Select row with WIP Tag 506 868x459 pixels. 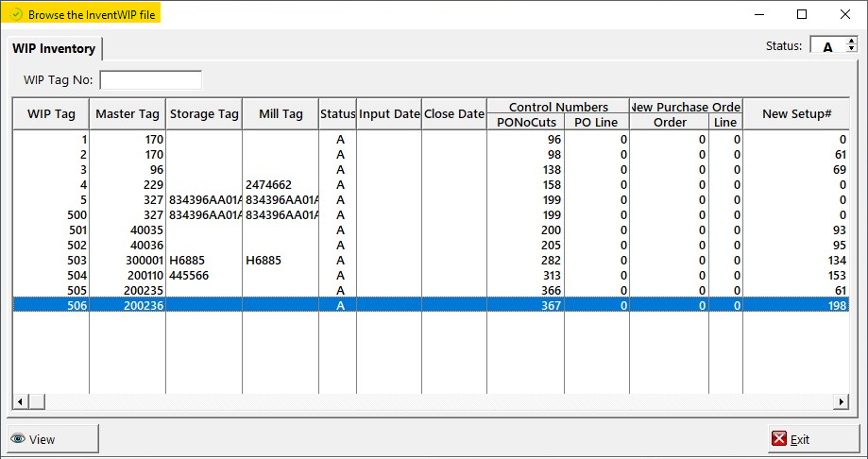click(431, 305)
